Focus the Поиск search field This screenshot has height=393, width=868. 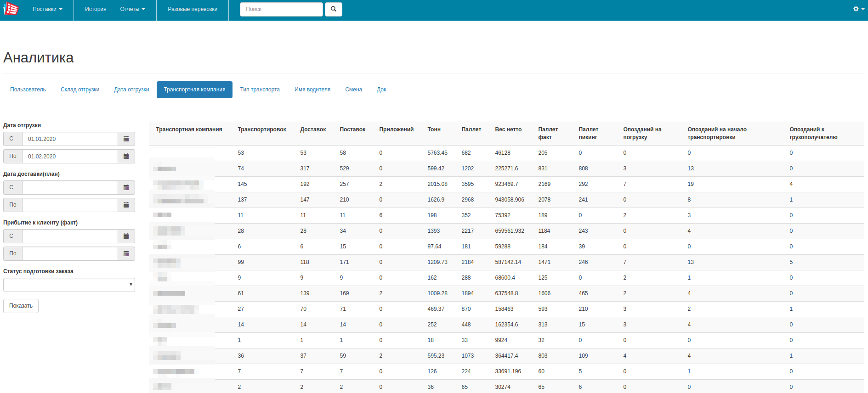click(x=281, y=9)
